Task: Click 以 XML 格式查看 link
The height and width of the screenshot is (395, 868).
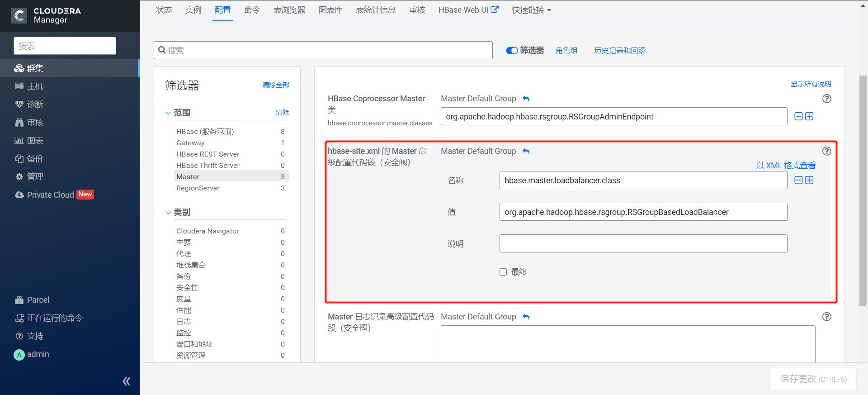Action: [x=786, y=166]
